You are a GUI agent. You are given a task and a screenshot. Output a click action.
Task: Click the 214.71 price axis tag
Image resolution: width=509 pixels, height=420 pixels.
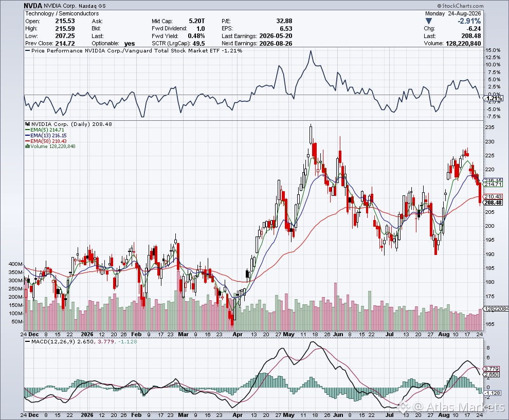pos(493,185)
